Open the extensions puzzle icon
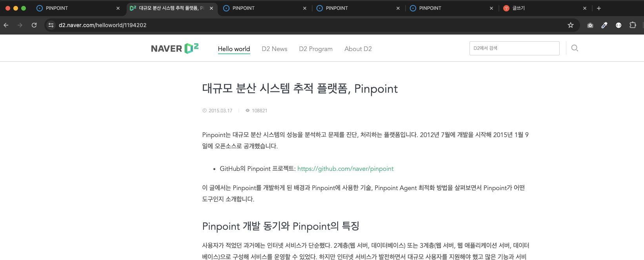The image size is (644, 260). 633,25
